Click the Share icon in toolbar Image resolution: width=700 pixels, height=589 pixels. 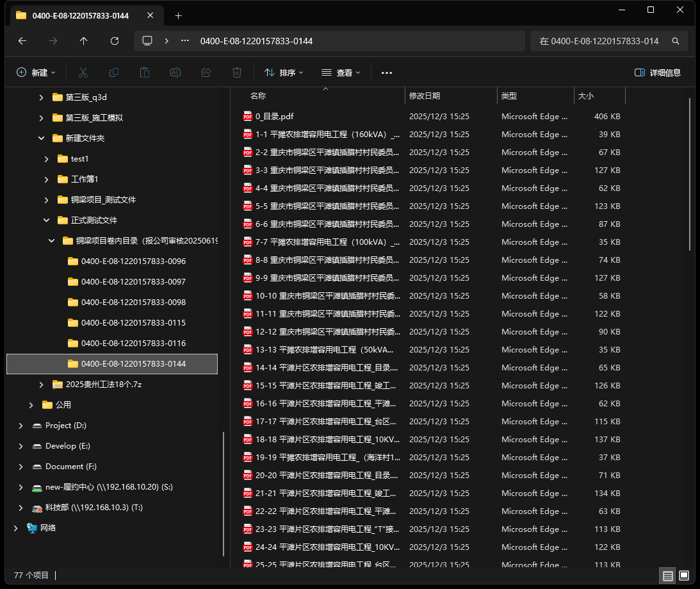(206, 73)
